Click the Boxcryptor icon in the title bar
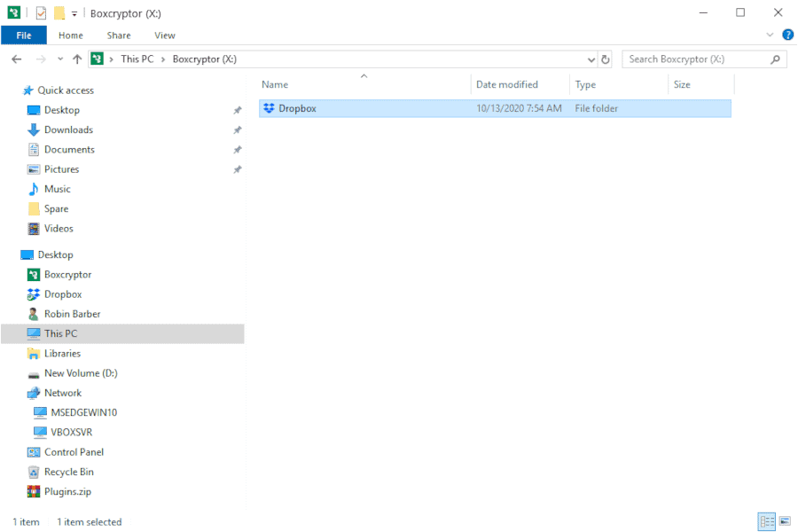 12,12
